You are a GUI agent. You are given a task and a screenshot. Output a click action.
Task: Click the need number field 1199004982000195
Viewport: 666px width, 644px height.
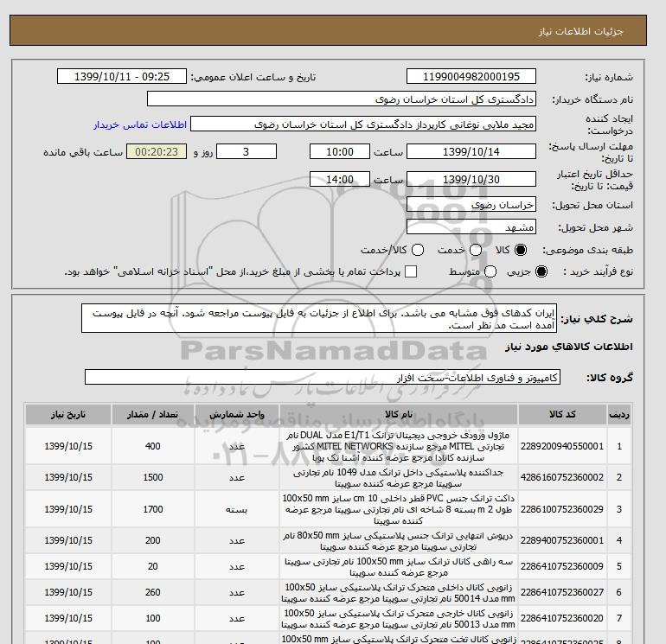(471, 76)
